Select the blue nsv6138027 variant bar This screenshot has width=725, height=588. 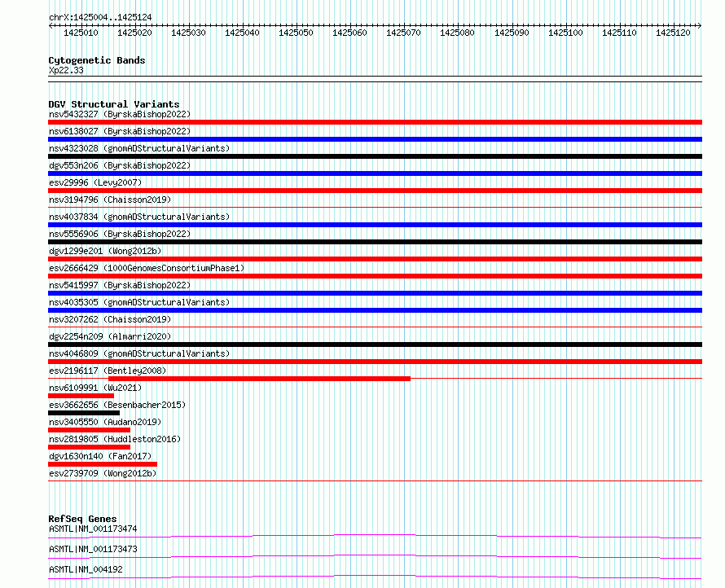click(x=375, y=139)
